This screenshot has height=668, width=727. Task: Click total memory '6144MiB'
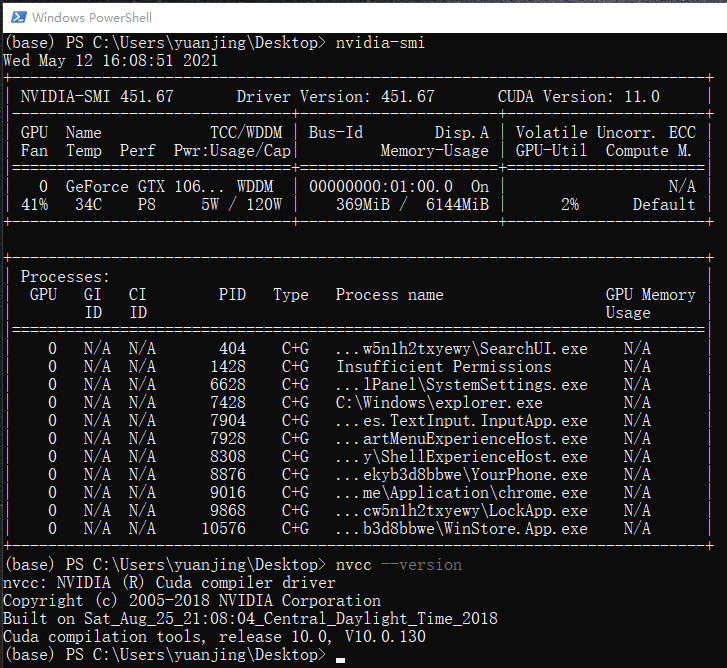(x=457, y=204)
